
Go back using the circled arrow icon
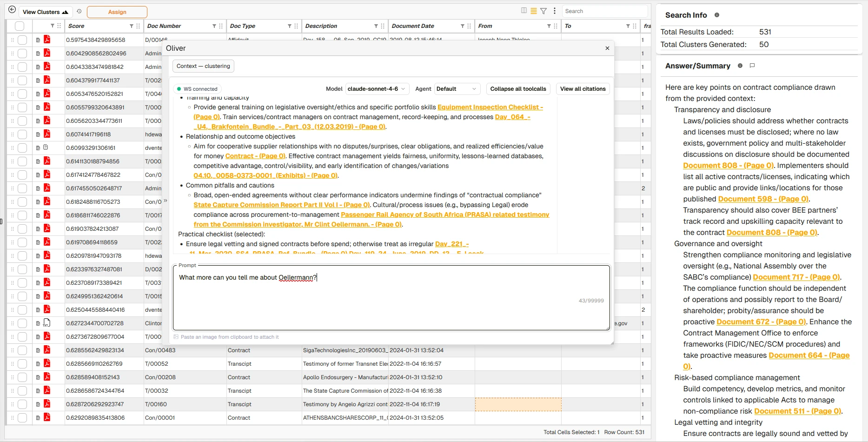click(12, 10)
